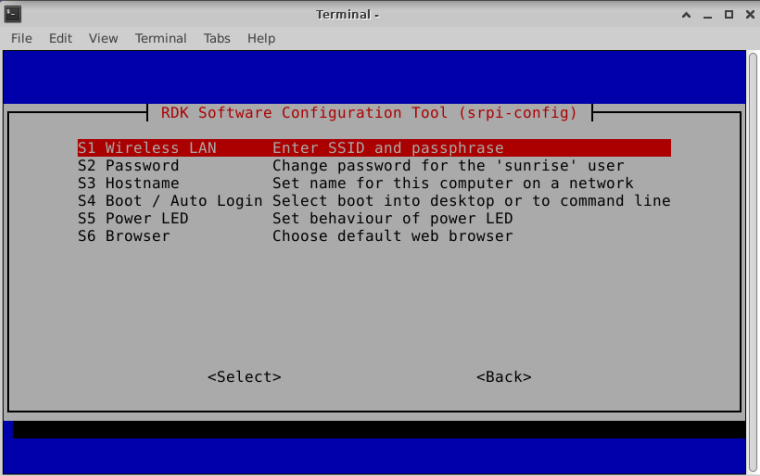Image resolution: width=760 pixels, height=476 pixels.
Task: Click the <Back> button
Action: pos(504,377)
